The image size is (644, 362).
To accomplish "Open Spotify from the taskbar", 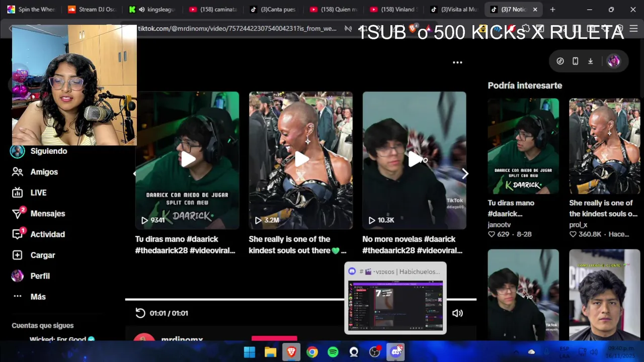I will point(333,352).
